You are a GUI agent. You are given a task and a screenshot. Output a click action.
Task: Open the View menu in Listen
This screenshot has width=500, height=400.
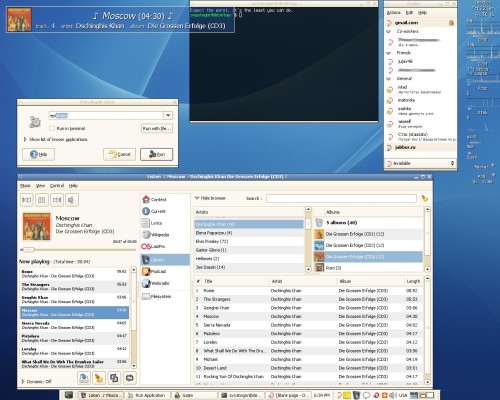point(40,186)
